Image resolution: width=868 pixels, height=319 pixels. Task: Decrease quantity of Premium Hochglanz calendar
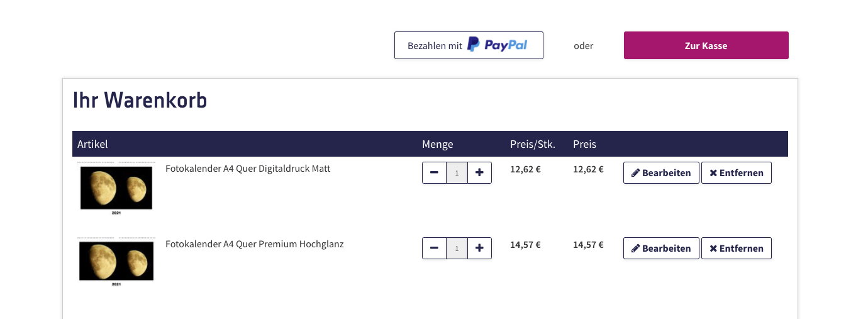[x=434, y=249]
